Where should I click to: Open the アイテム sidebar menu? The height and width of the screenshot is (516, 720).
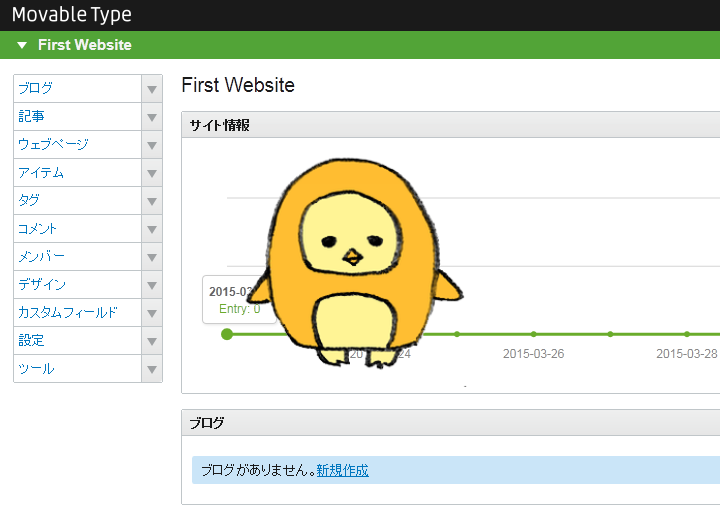78,173
